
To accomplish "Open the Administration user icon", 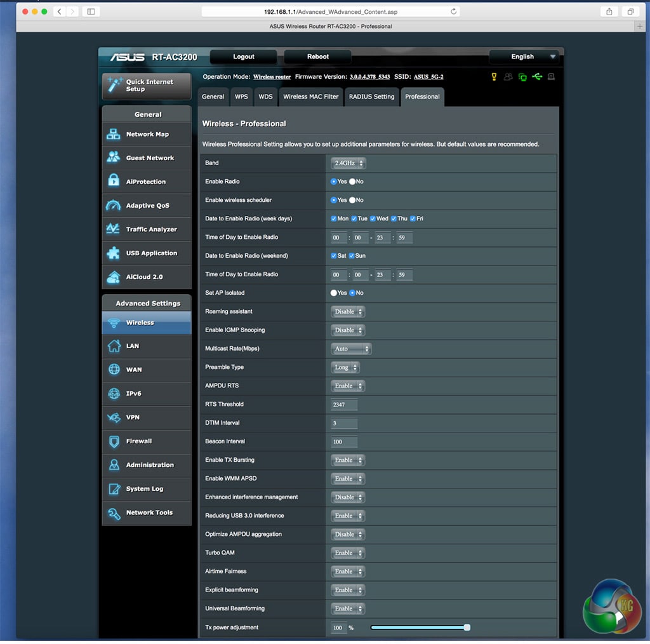I will pos(114,465).
